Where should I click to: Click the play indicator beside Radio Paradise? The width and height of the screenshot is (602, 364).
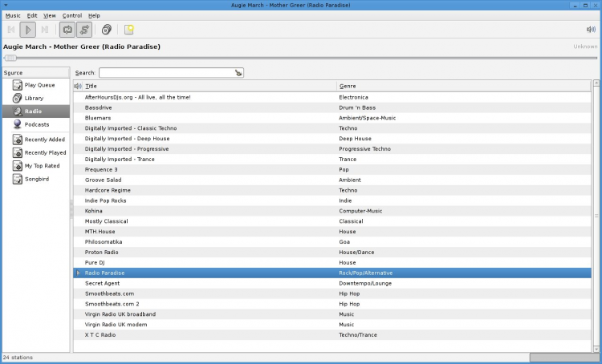[78, 273]
